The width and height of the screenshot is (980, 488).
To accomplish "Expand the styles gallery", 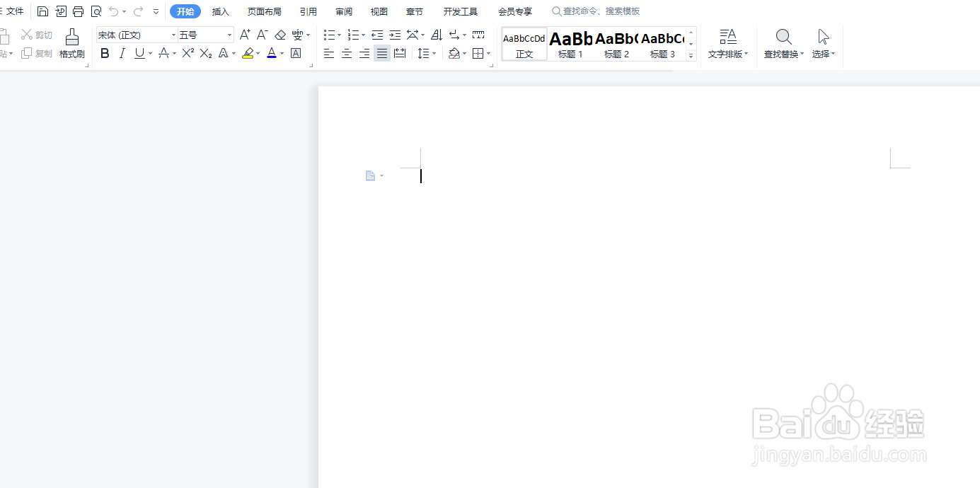I will click(691, 56).
